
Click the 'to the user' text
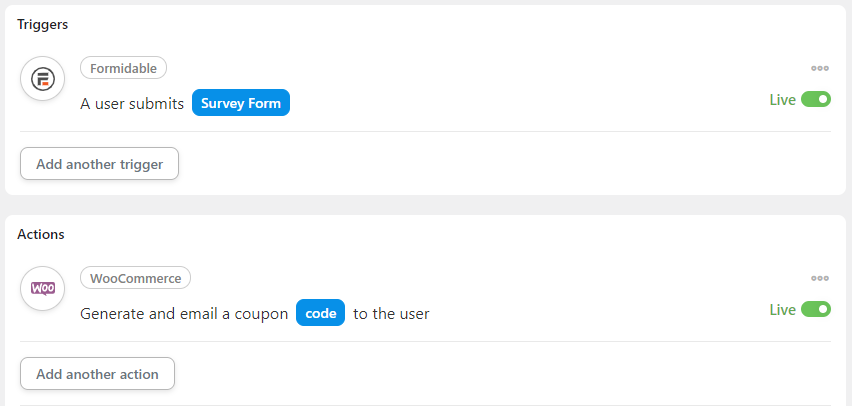[391, 314]
